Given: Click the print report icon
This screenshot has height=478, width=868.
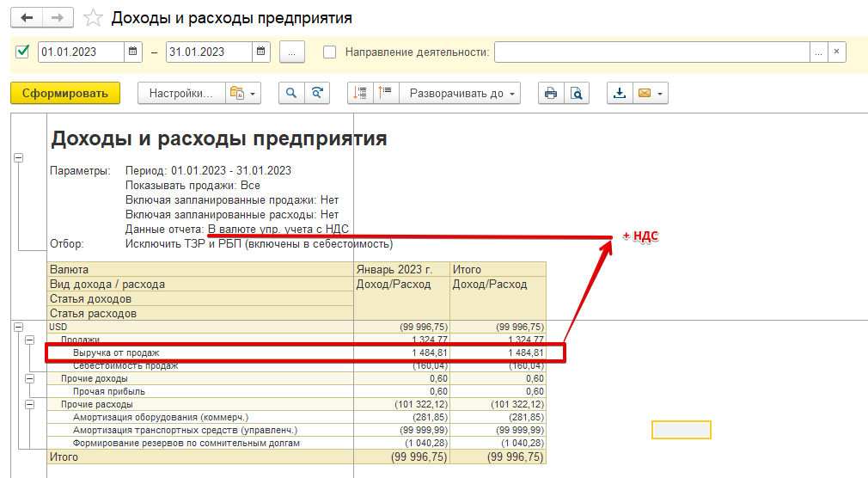Looking at the screenshot, I should pos(550,94).
